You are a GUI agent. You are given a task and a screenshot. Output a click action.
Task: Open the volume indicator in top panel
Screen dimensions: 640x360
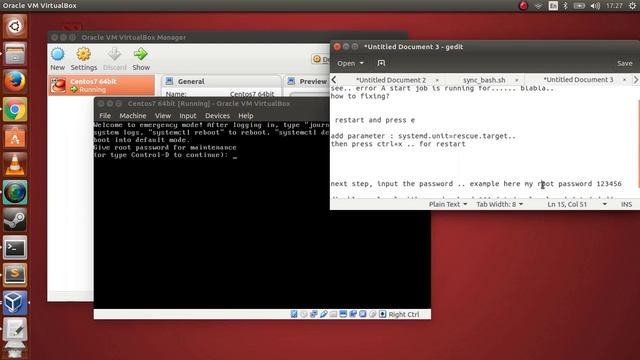click(x=595, y=6)
